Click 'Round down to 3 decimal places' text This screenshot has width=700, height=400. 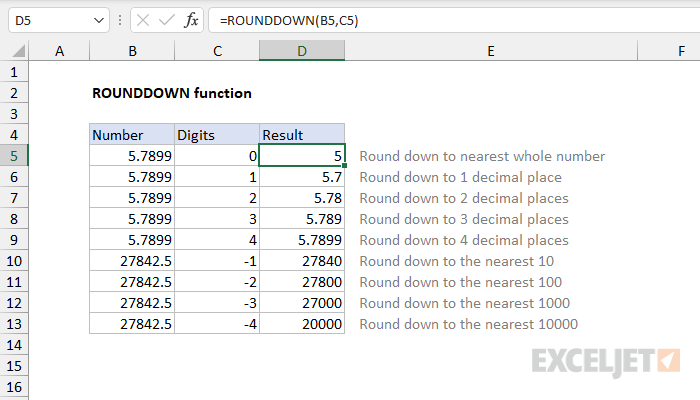coord(464,219)
